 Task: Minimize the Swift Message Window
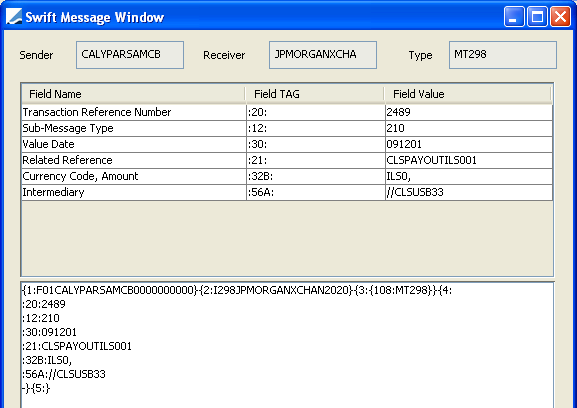[x=514, y=17]
